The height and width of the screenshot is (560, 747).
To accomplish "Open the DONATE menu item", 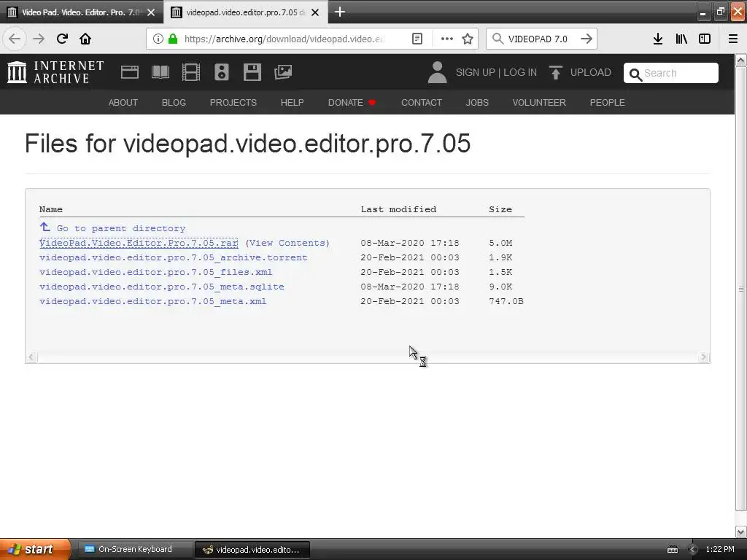I will pos(352,102).
